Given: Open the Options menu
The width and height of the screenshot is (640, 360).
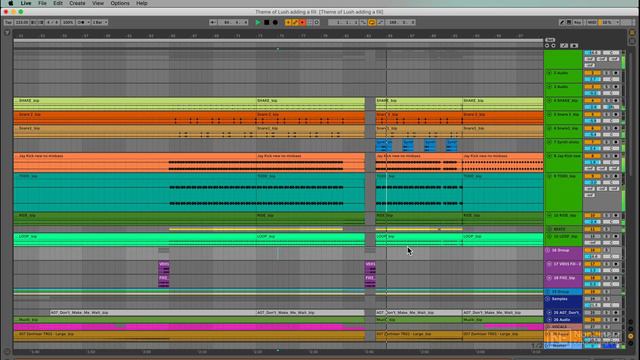Looking at the screenshot, I should (x=120, y=3).
